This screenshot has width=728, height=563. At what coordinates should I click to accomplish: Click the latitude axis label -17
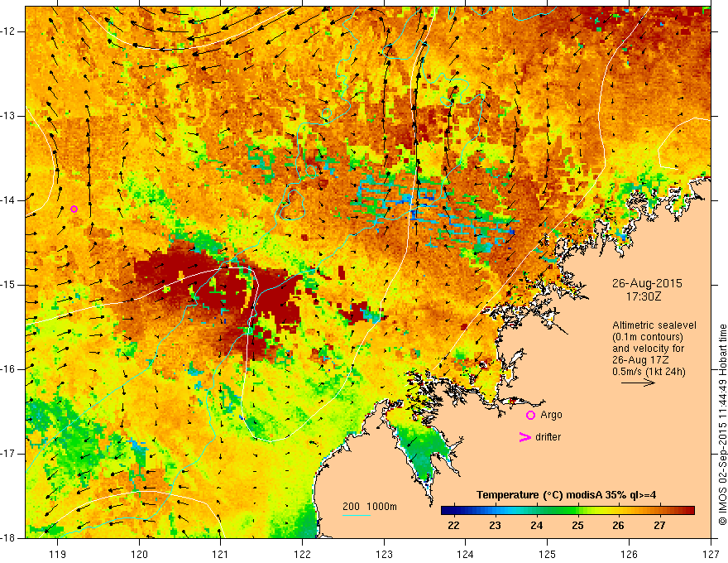tap(9, 454)
